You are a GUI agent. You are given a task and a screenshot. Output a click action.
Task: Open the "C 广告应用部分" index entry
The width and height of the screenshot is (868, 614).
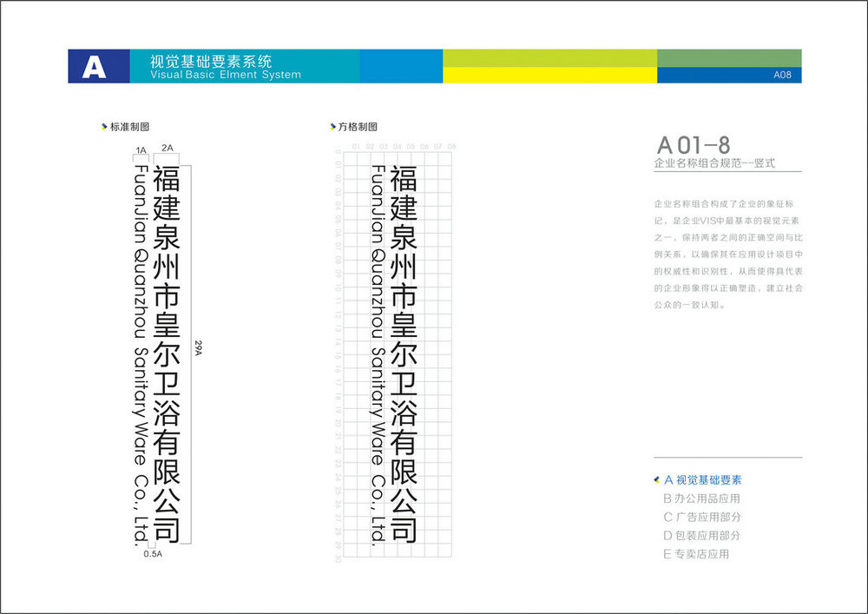(x=702, y=517)
